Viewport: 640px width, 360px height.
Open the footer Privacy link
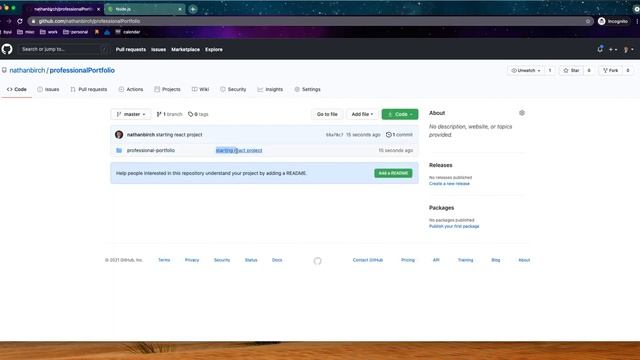click(192, 260)
